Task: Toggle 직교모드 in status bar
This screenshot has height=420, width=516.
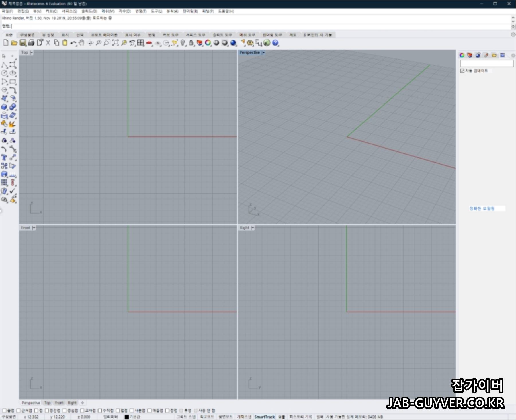Action: tap(207, 417)
